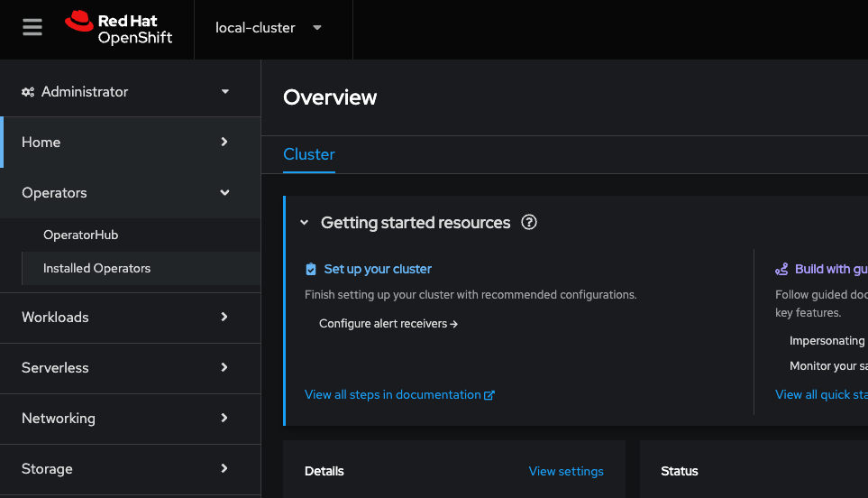Click the Set up your cluster link
Image resolution: width=868 pixels, height=498 pixels.
[x=378, y=269]
